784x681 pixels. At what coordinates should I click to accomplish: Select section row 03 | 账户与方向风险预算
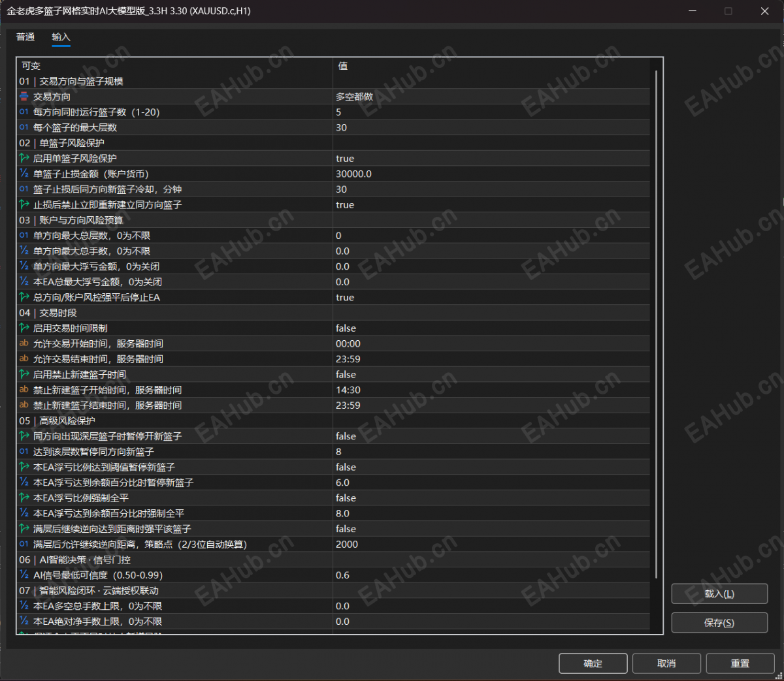(x=334, y=220)
